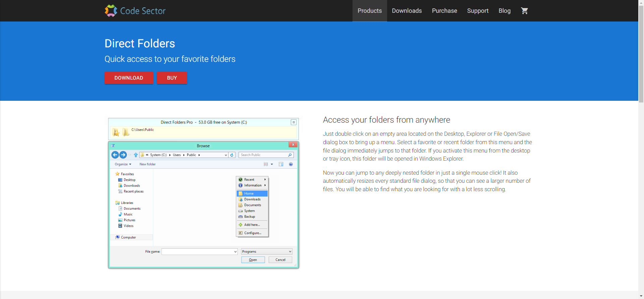Screen dimensions: 644x299
Task: Click the red close button of Browse dialog
Action: [x=293, y=144]
